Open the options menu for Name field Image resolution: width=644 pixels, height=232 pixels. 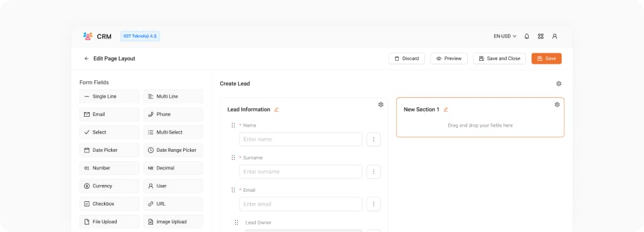373,139
